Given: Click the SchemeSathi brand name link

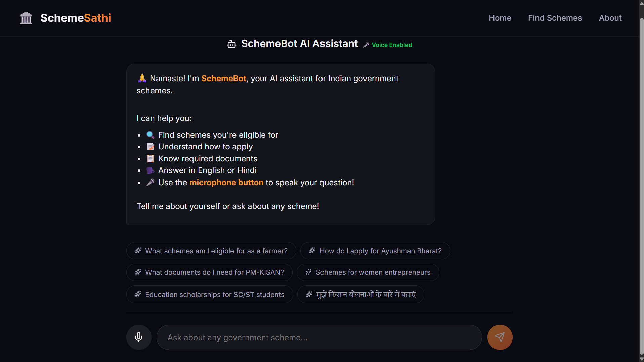Looking at the screenshot, I should [76, 18].
